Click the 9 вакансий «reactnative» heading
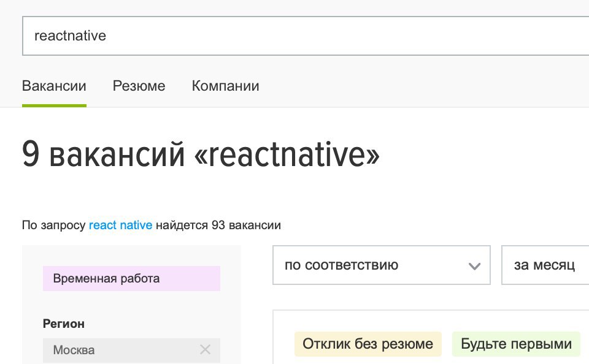589x364 pixels. pos(201,154)
